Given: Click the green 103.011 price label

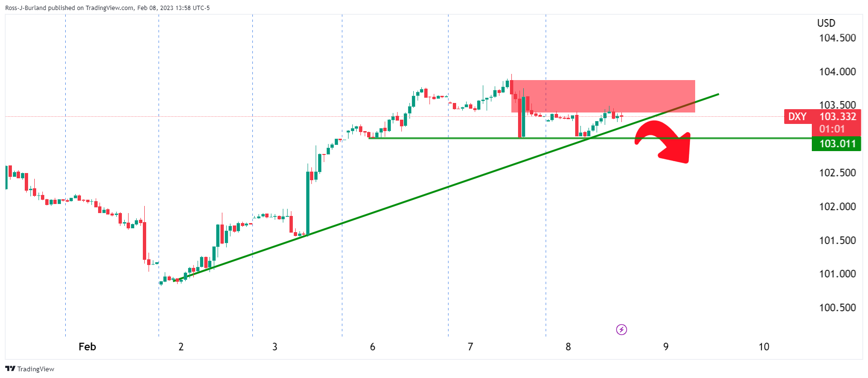Looking at the screenshot, I should [x=837, y=144].
